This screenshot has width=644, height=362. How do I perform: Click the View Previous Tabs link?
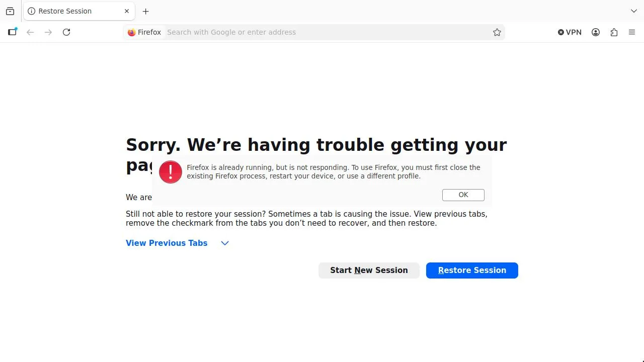tap(167, 243)
